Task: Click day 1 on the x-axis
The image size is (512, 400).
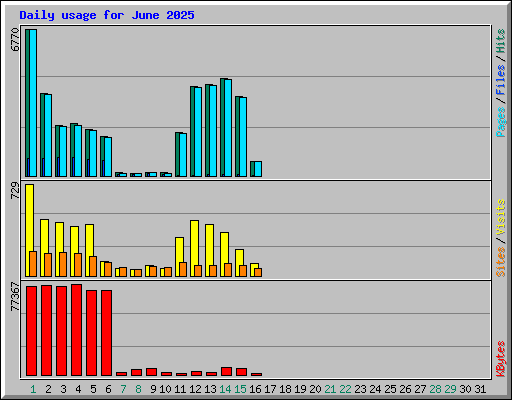Action: point(33,389)
